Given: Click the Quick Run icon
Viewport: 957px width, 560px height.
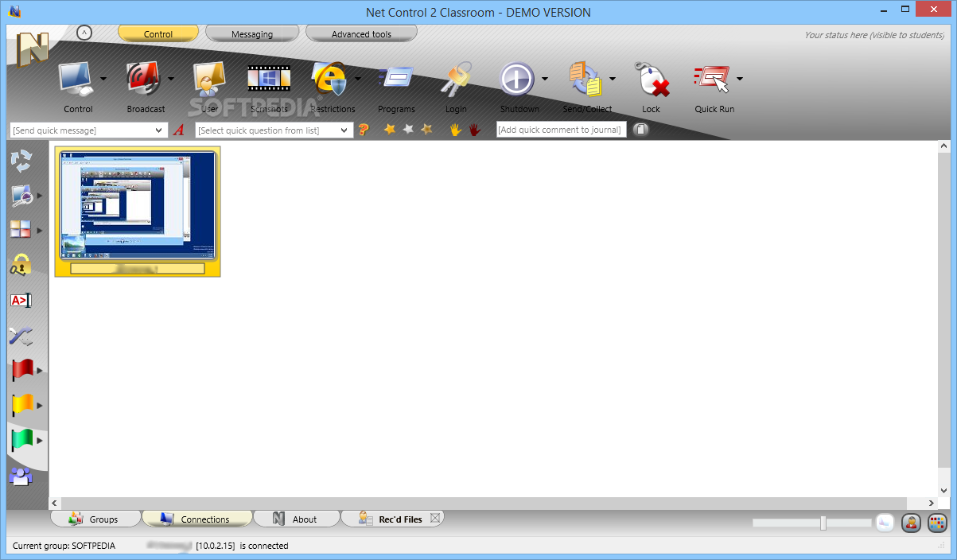Looking at the screenshot, I should [x=713, y=79].
